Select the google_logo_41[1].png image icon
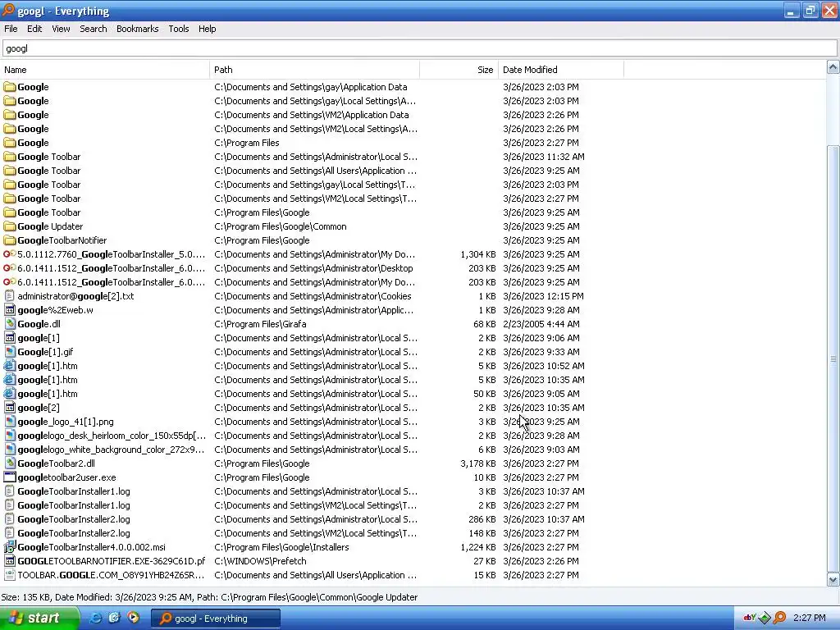 pyautogui.click(x=10, y=422)
